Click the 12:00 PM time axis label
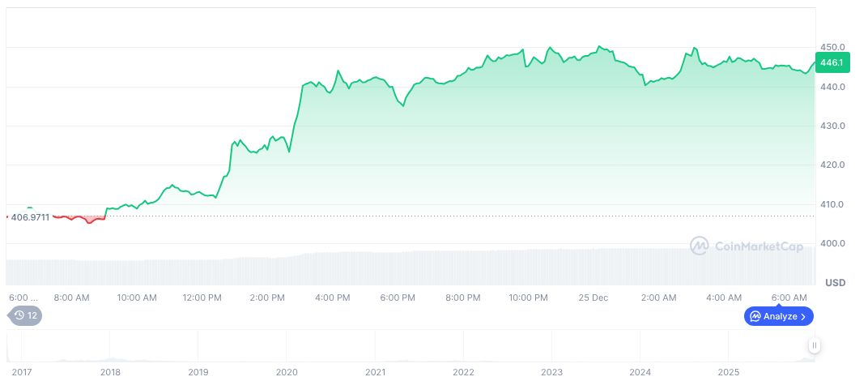 pyautogui.click(x=202, y=298)
